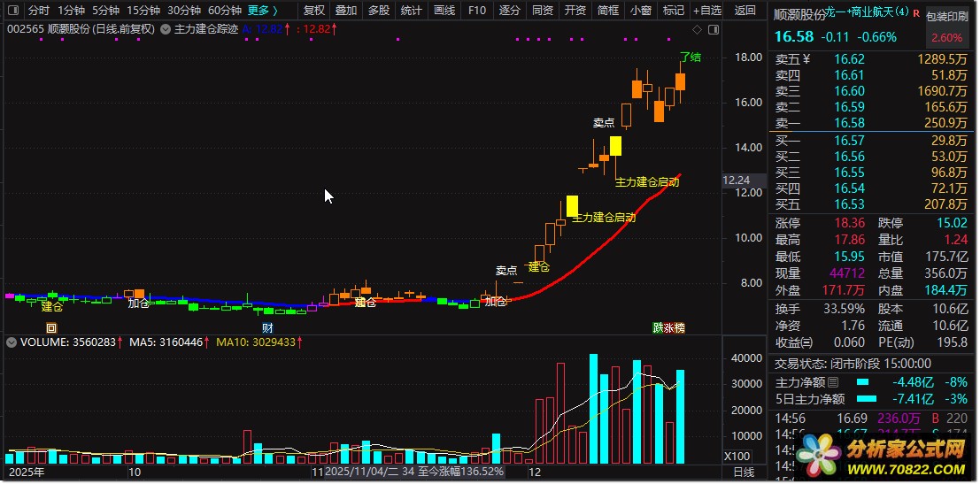Click the 叠加 overlay button

[345, 10]
